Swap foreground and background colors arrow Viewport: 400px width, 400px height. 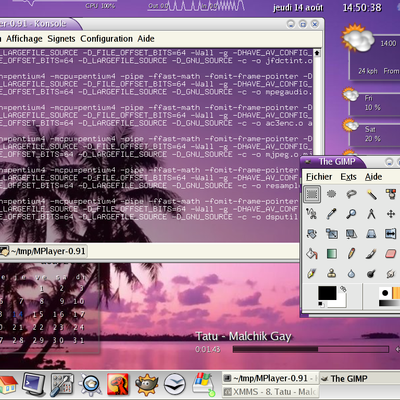pyautogui.click(x=343, y=289)
